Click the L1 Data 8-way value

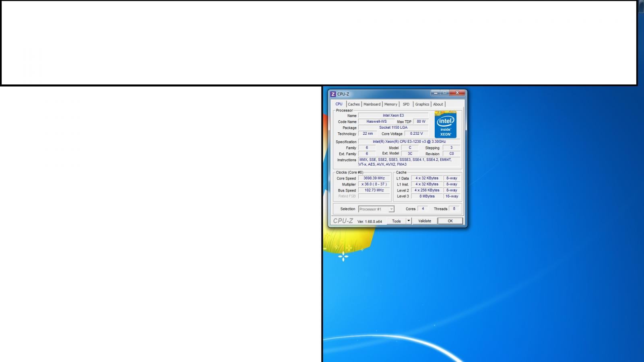tap(452, 178)
